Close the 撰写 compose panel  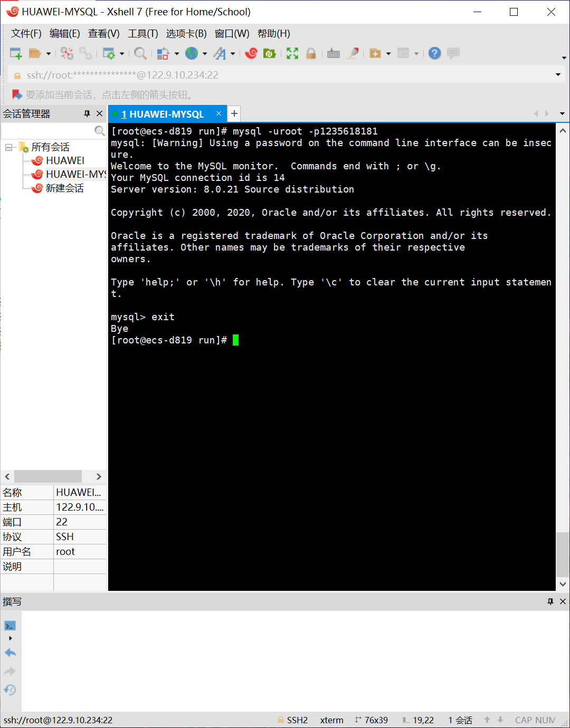pyautogui.click(x=563, y=601)
